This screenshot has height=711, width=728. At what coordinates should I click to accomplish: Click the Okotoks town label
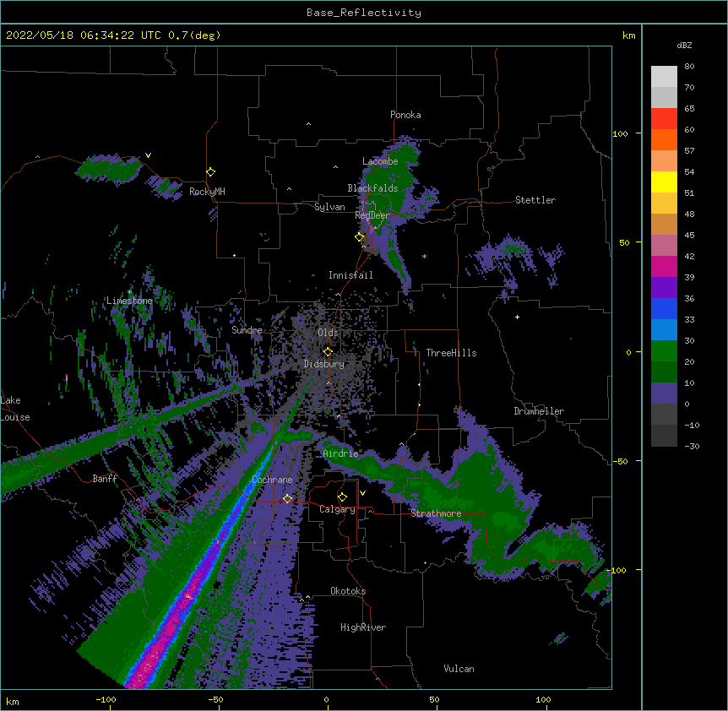pyautogui.click(x=348, y=591)
